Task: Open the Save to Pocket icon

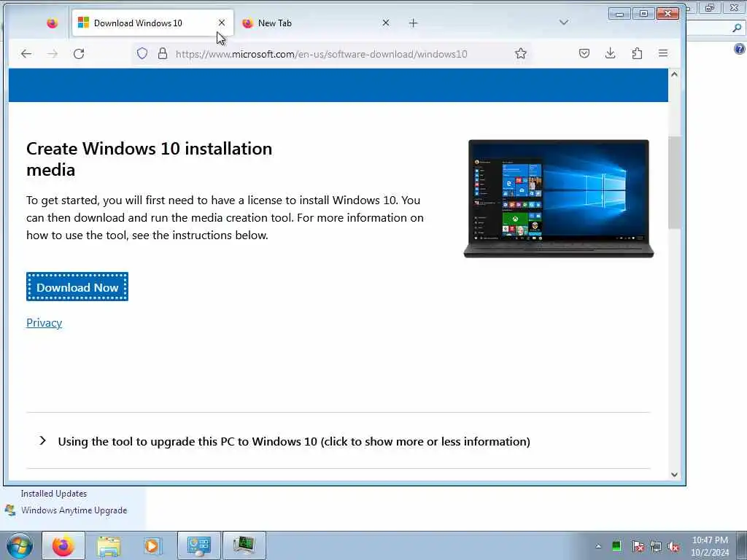Action: [584, 53]
